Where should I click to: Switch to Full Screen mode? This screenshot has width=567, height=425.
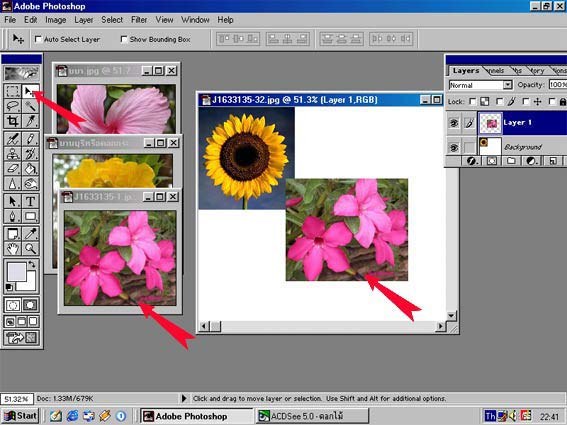[x=33, y=321]
